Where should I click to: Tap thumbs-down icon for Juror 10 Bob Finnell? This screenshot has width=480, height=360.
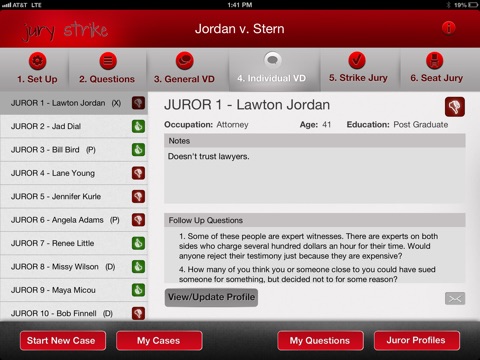point(138,313)
